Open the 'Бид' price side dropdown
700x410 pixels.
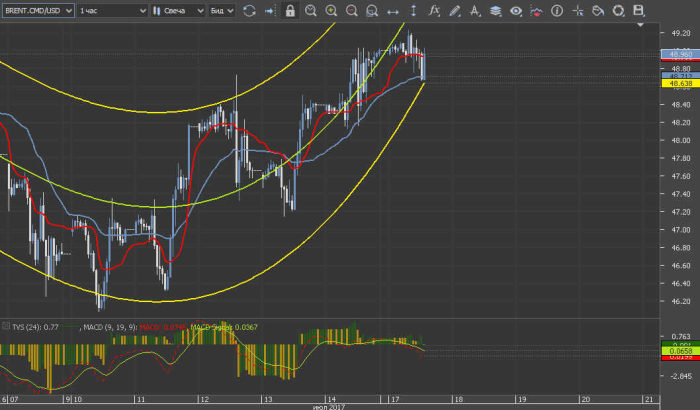222,11
